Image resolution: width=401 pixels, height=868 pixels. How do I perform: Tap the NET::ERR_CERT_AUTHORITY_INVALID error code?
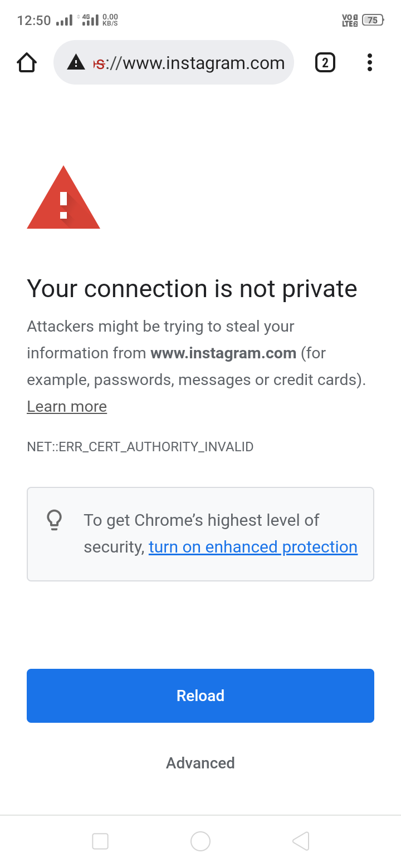140,447
